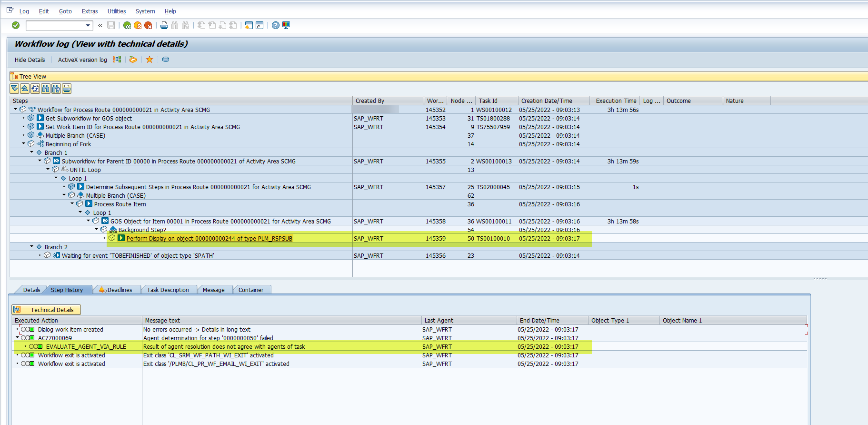Collapse the Process Route Item node

72,204
